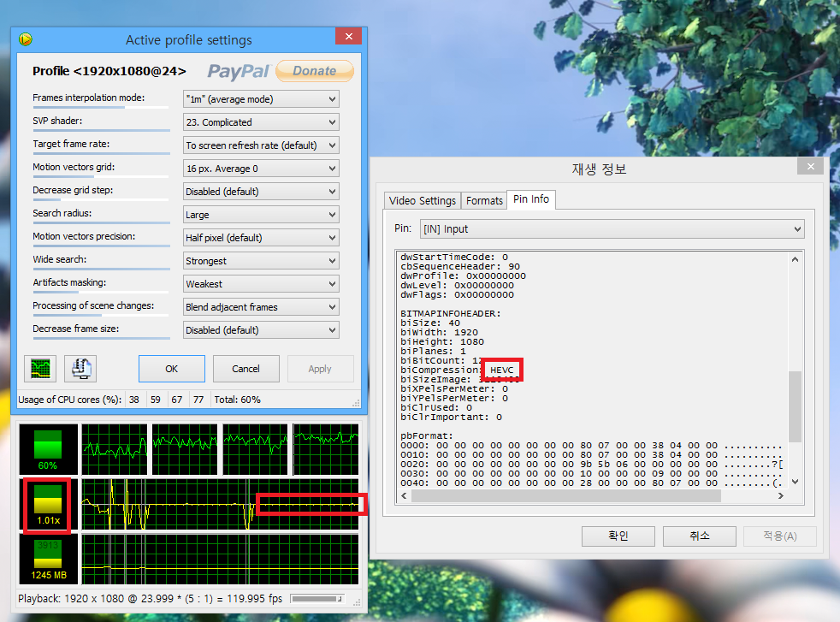The width and height of the screenshot is (840, 622).
Task: Click the PayPal logo
Action: (238, 71)
